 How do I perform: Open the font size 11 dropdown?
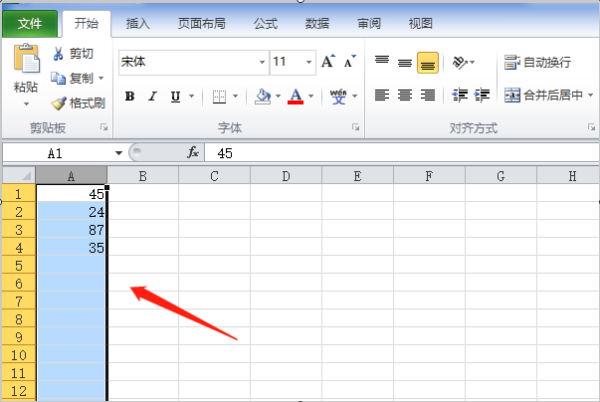pyautogui.click(x=309, y=62)
